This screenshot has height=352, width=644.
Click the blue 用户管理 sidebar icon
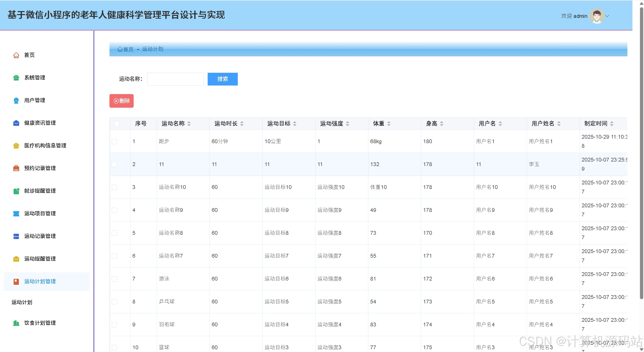click(x=16, y=100)
